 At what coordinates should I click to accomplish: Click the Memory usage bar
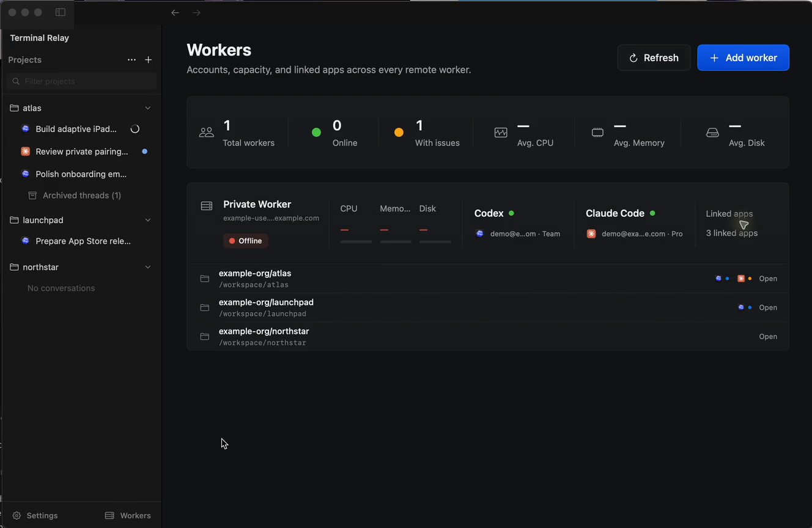click(x=396, y=242)
